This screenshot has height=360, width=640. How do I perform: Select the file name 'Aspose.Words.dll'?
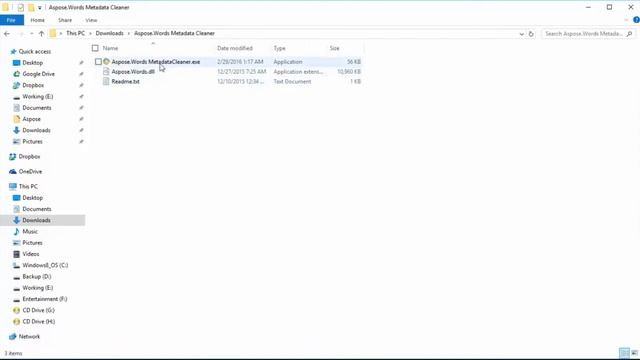pos(133,71)
